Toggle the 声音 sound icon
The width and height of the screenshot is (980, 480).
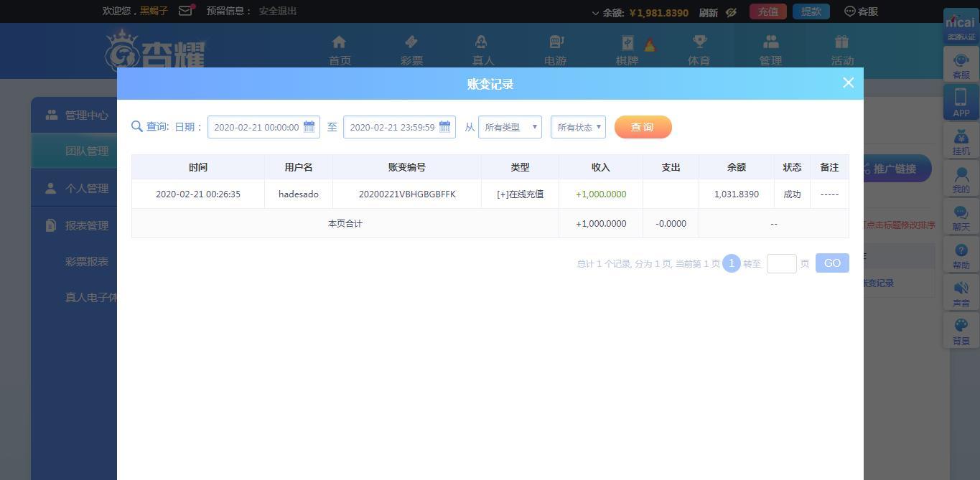point(961,294)
